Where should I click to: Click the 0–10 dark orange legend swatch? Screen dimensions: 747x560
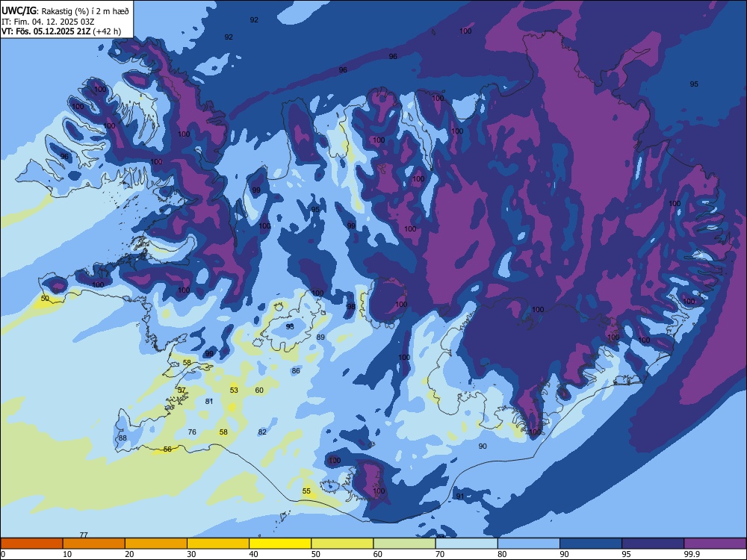31,544
